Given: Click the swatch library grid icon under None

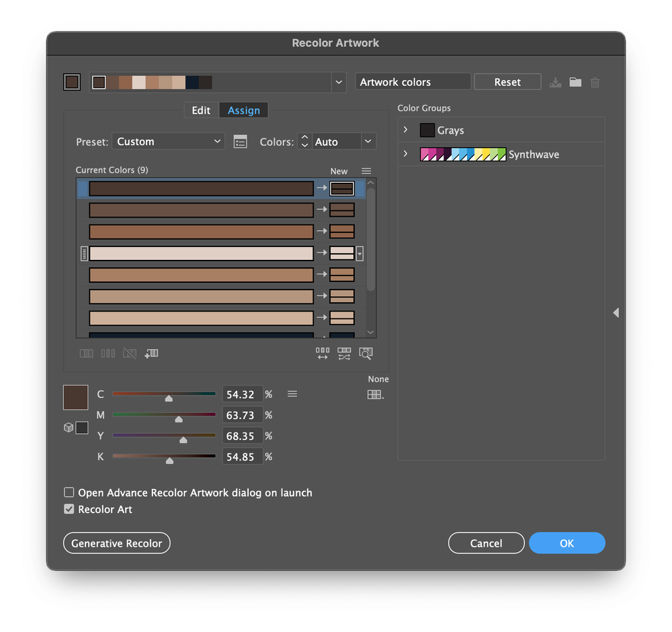Looking at the screenshot, I should point(376,395).
